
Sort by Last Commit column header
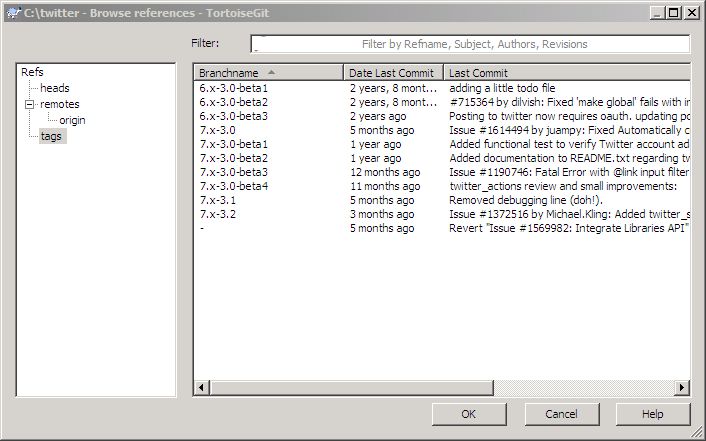click(567, 73)
